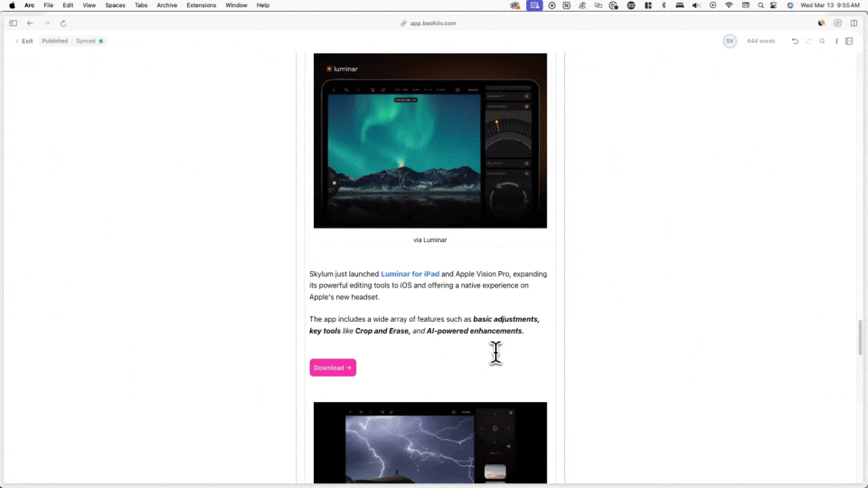This screenshot has width=868, height=488.
Task: Click the colorful extension icon in Arc toolbar
Action: pos(821,23)
